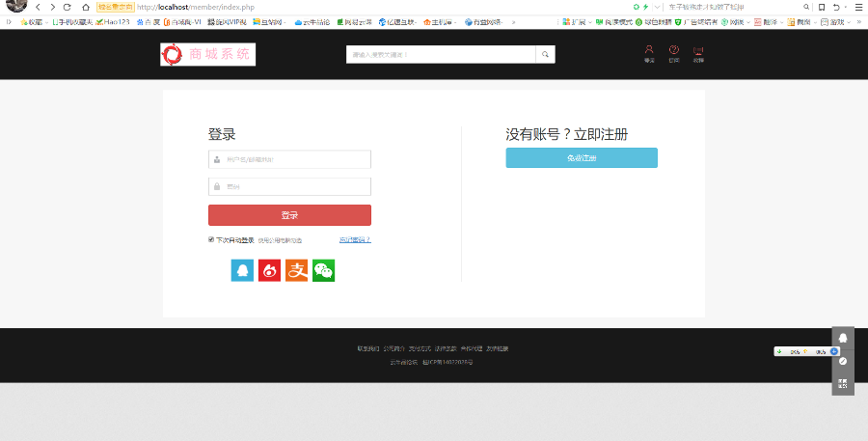The image size is (868, 441).
Task: Choose the orange Alipay login icon
Action: coord(296,270)
